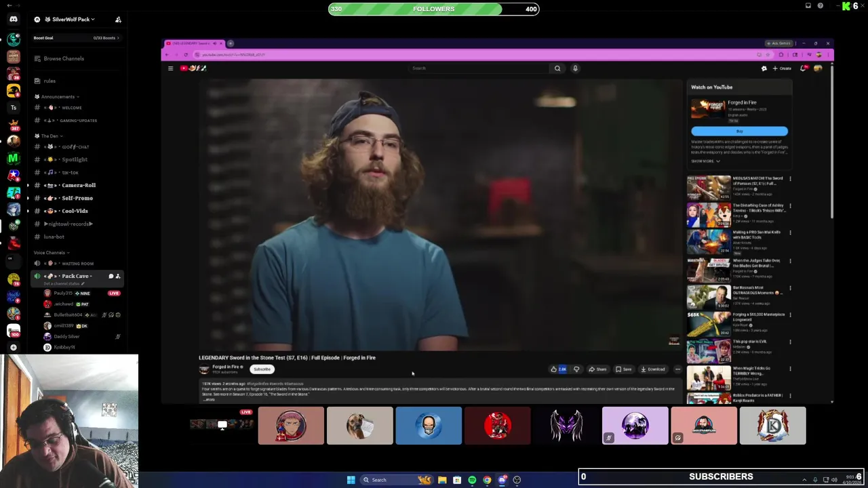Click the YouTube Create button
Screen dimensions: 868x488
pos(782,68)
